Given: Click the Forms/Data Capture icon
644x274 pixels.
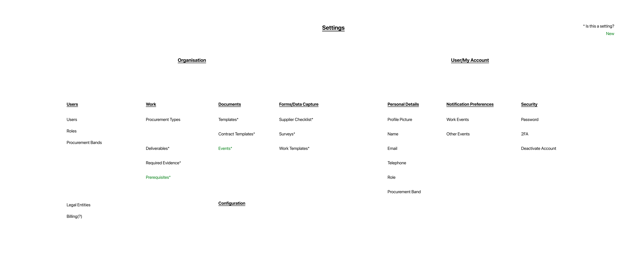Looking at the screenshot, I should click(299, 104).
